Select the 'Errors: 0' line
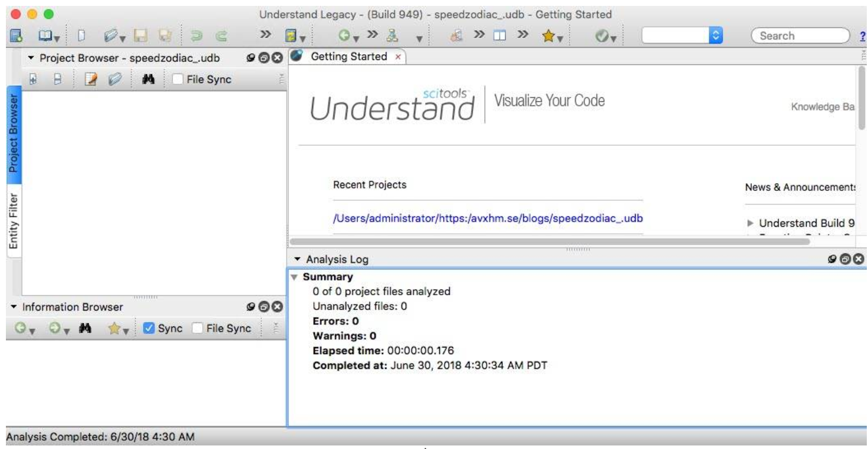This screenshot has height=449, width=868. 336,321
